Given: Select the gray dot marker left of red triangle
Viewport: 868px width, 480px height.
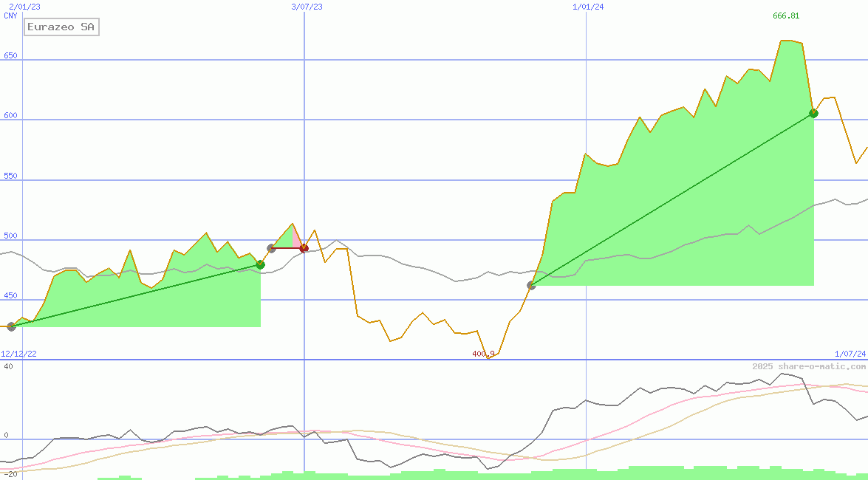Looking at the screenshot, I should 271,248.
